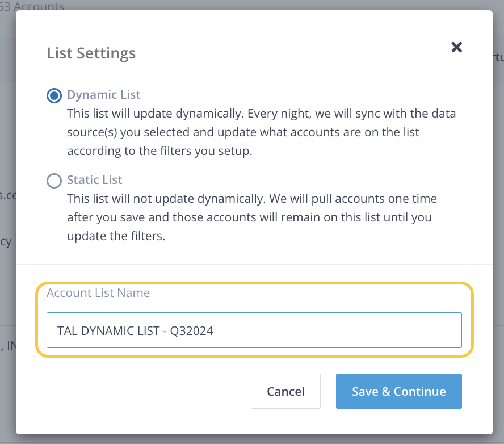Click the "Static List" option label

[94, 180]
